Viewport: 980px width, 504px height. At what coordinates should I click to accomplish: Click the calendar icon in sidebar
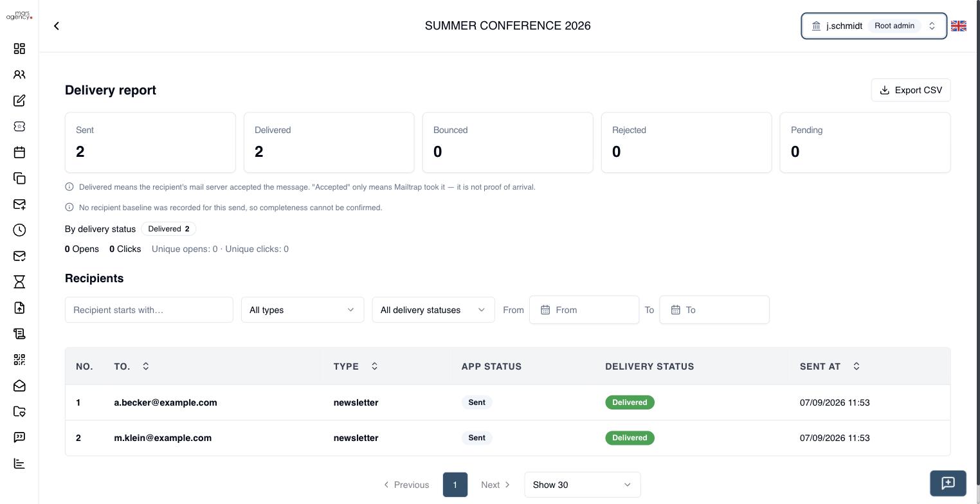19,152
